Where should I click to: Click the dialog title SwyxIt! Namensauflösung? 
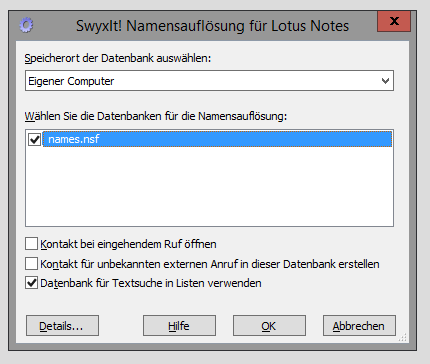(212, 26)
